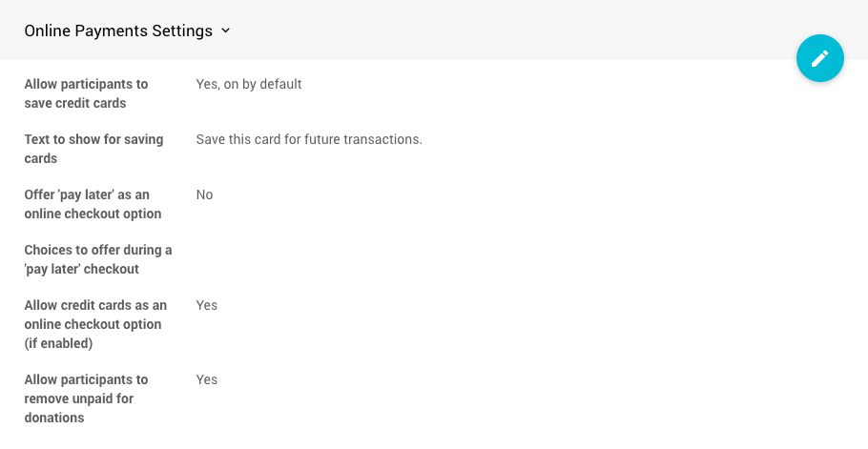Viewport: 868px width, 449px height.
Task: Click the 'Yes, on by default' value
Action: (x=249, y=84)
